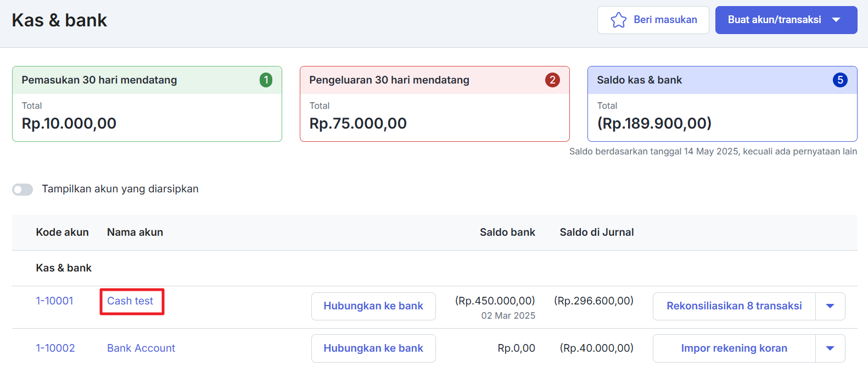Expand dropdown arrow beside Impor rekening koran
This screenshot has width=868, height=366.
click(x=830, y=348)
